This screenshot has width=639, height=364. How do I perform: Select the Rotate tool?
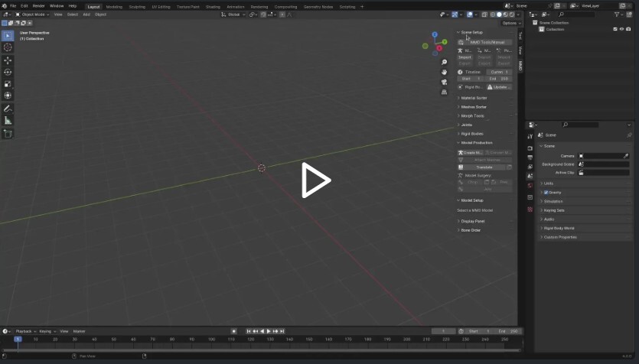pos(8,72)
